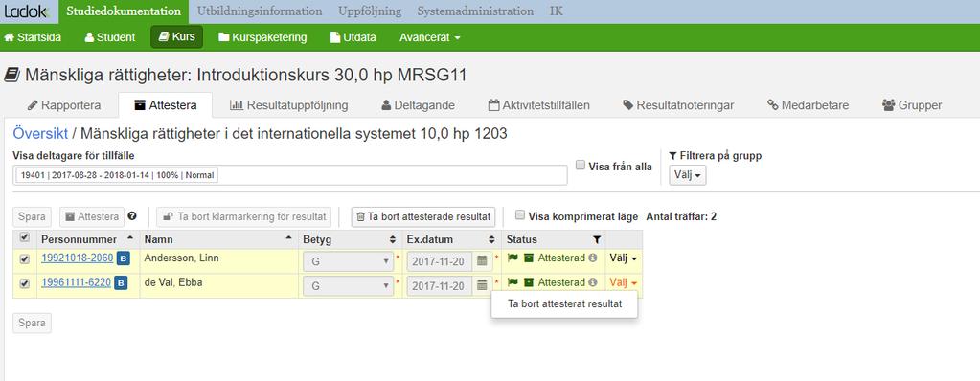This screenshot has width=980, height=381.
Task: Switch to the Attestera tab
Action: [x=166, y=105]
